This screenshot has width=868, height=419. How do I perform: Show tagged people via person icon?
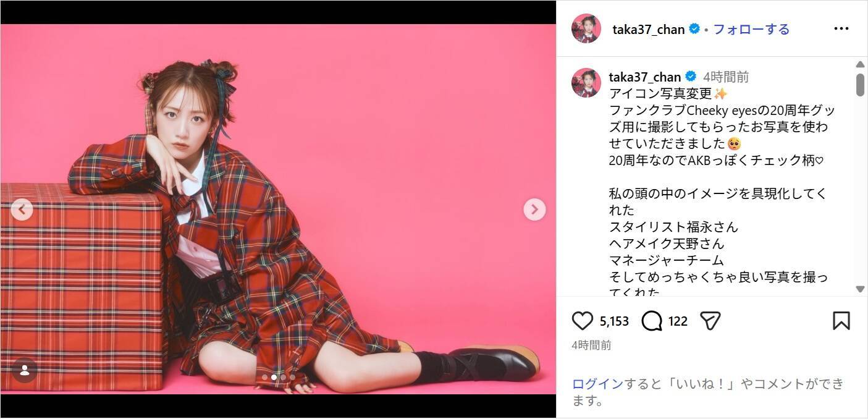click(25, 370)
